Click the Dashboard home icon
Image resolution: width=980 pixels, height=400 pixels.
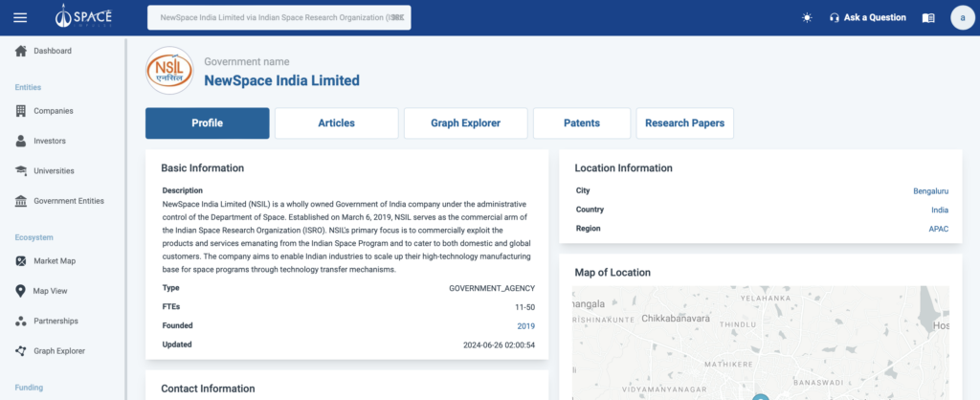21,51
